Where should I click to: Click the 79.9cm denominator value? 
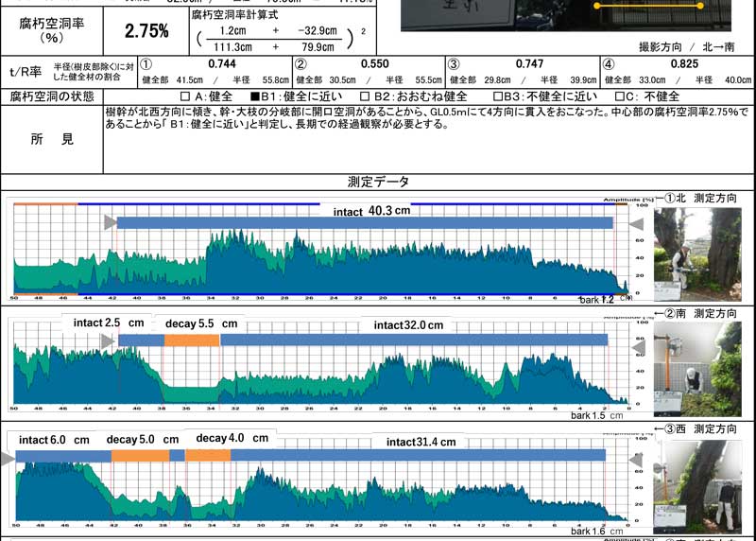pyautogui.click(x=318, y=47)
